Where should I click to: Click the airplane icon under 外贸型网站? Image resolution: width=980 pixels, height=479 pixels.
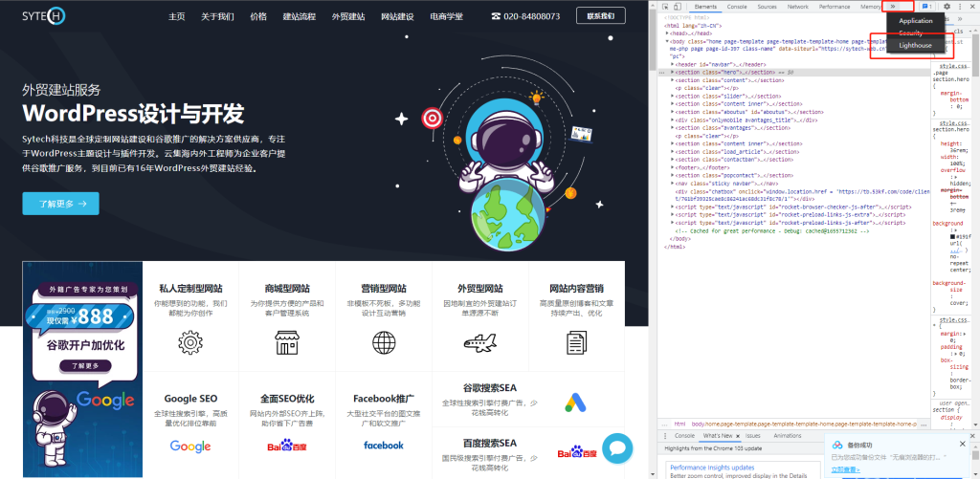click(x=480, y=343)
